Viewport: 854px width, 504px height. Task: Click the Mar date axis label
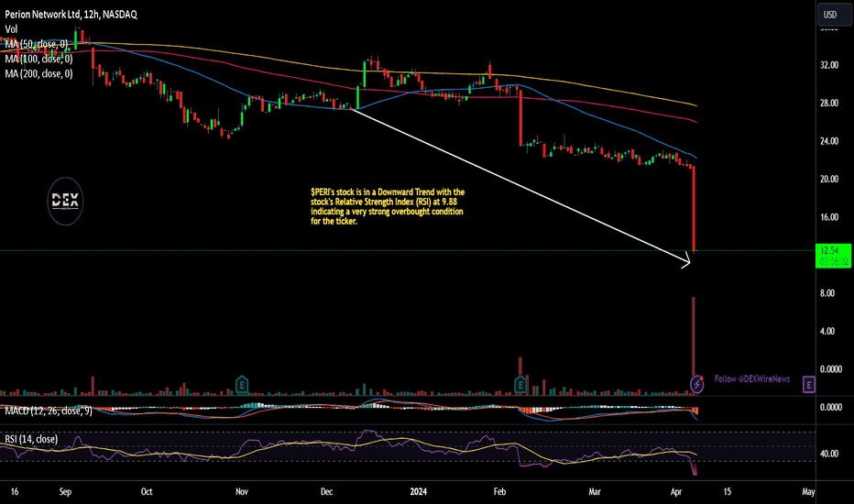coord(595,491)
